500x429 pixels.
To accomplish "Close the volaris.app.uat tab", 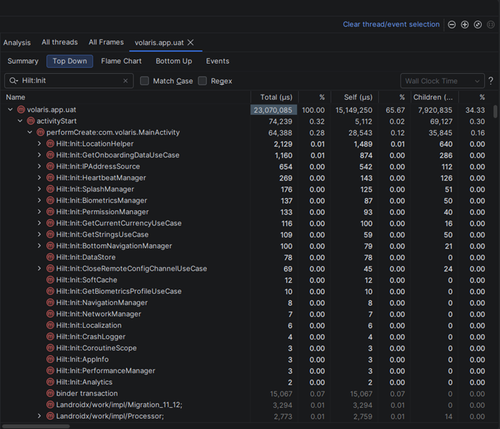I will 190,42.
